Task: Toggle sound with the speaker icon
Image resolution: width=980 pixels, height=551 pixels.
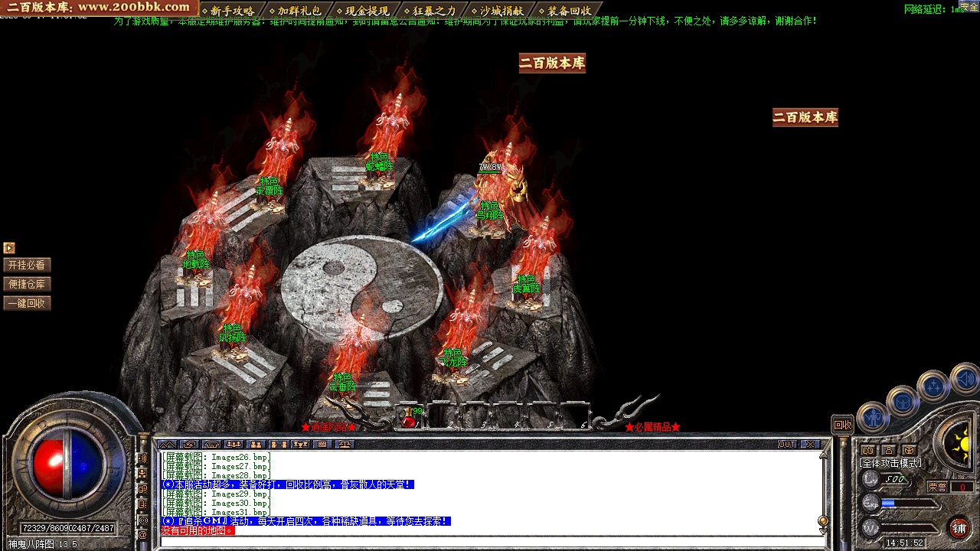Action: click(965, 378)
